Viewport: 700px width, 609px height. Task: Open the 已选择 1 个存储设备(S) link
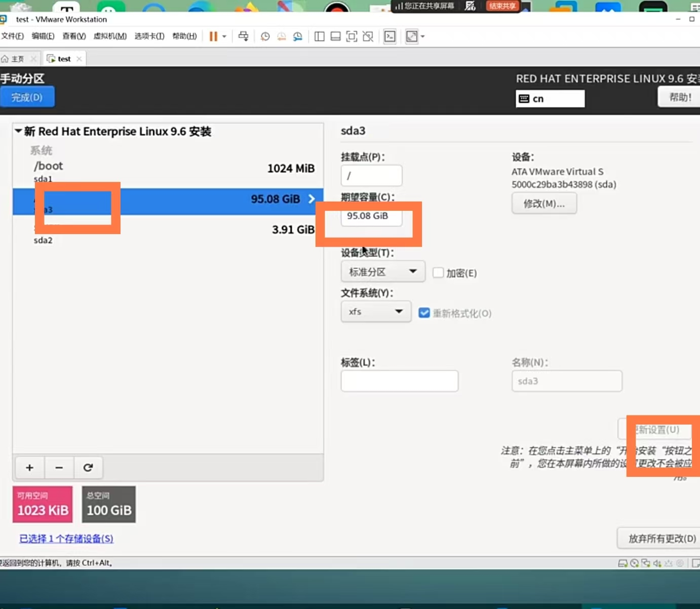[x=66, y=539]
